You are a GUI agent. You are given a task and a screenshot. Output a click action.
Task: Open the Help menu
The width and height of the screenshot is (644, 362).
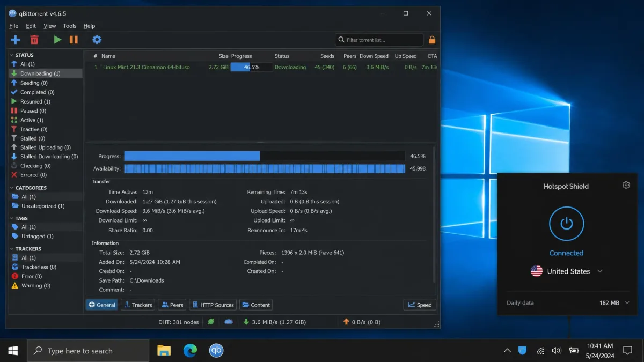[90, 26]
